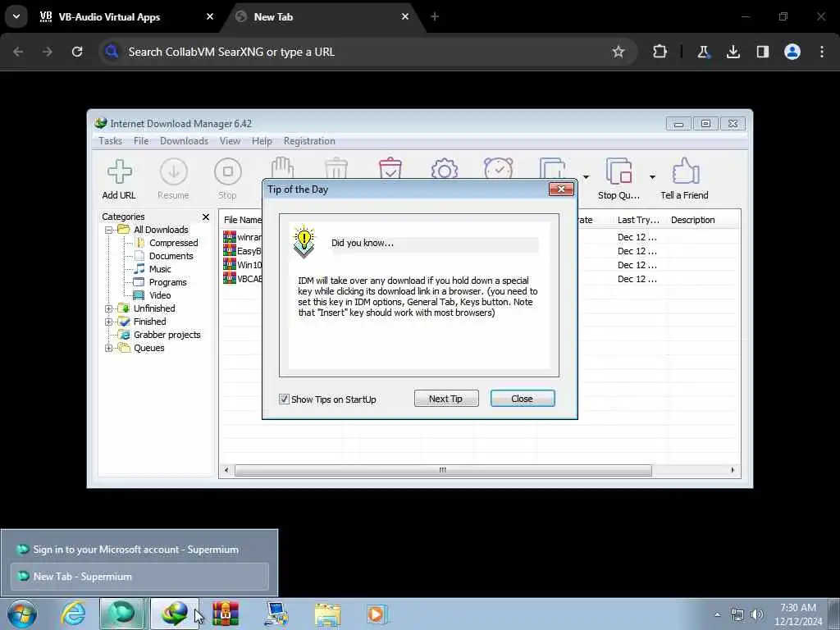
Task: Open the Help menu
Action: [x=262, y=141]
